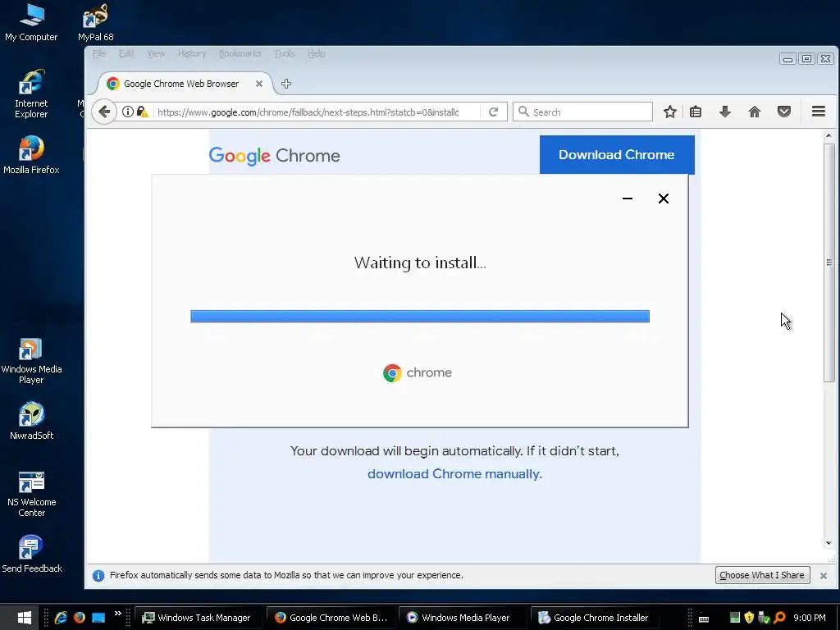The image size is (840, 630).
Task: Open NS Welcome Center icon
Action: (31, 494)
